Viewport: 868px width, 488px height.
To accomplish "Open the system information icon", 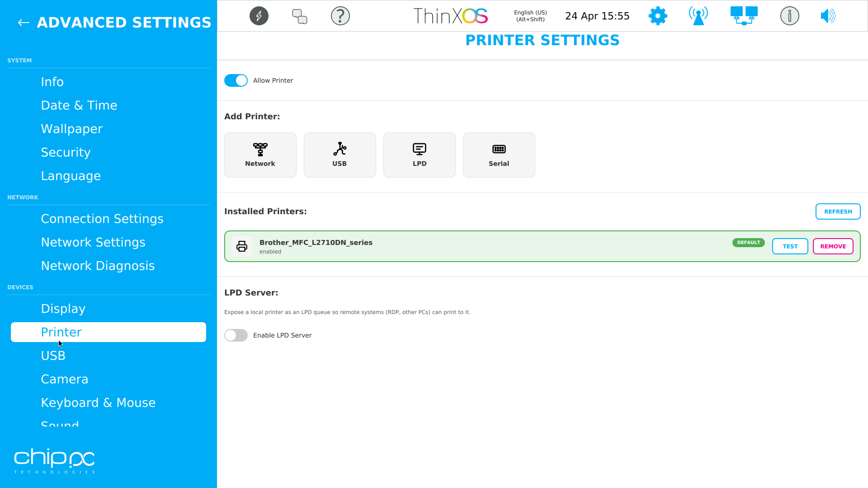I will 789,16.
